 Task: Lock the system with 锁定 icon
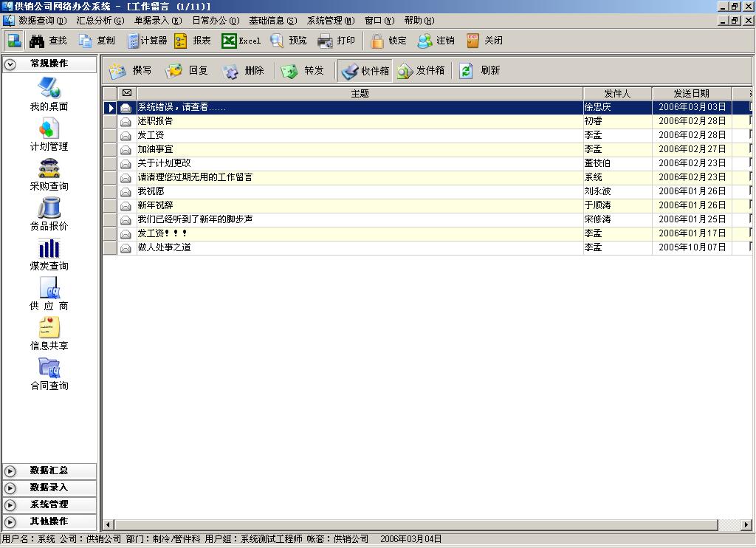pyautogui.click(x=377, y=41)
